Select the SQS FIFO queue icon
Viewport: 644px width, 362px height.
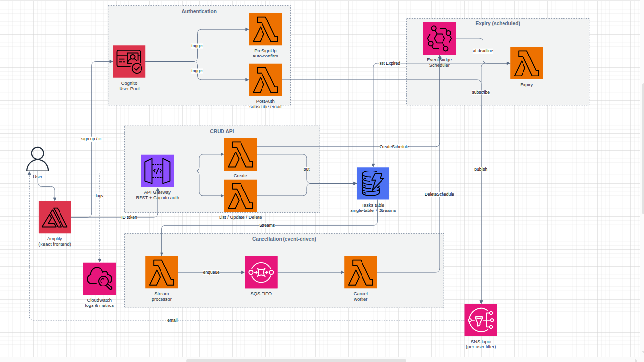(261, 272)
